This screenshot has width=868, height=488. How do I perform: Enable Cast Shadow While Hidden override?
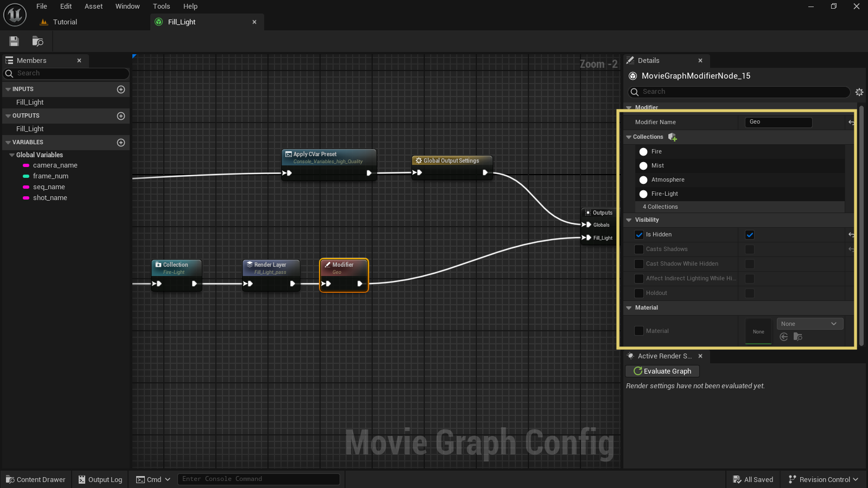(x=639, y=264)
